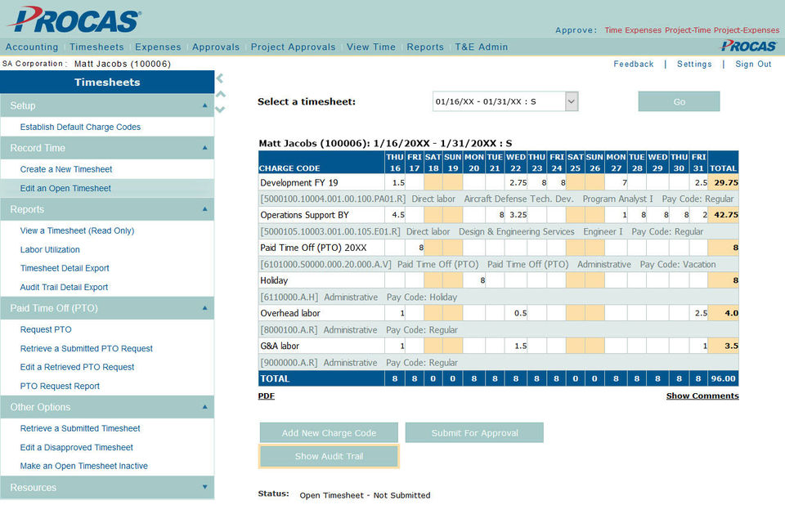
Task: Open Establish Default Charge Codes
Action: (x=80, y=127)
